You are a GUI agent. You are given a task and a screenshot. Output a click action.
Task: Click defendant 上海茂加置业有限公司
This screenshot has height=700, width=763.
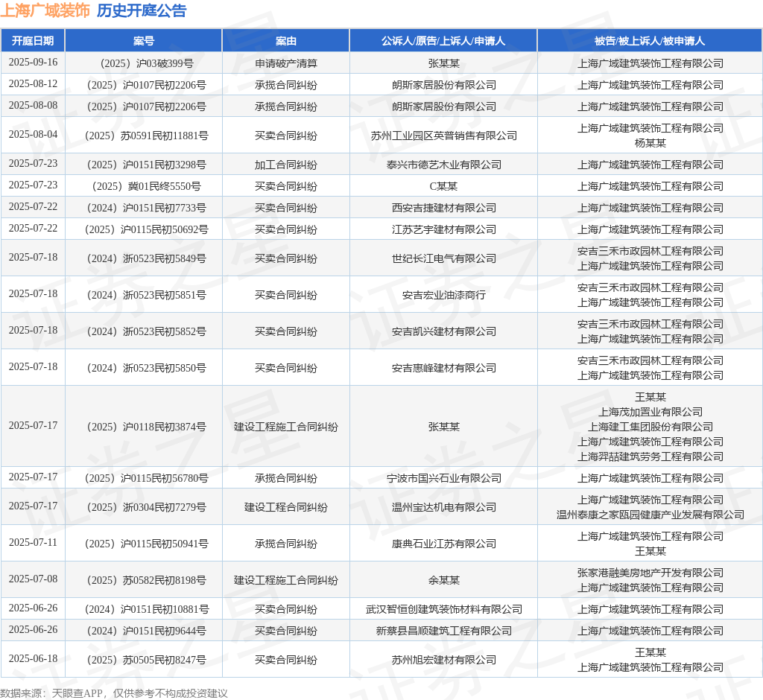[x=650, y=412]
